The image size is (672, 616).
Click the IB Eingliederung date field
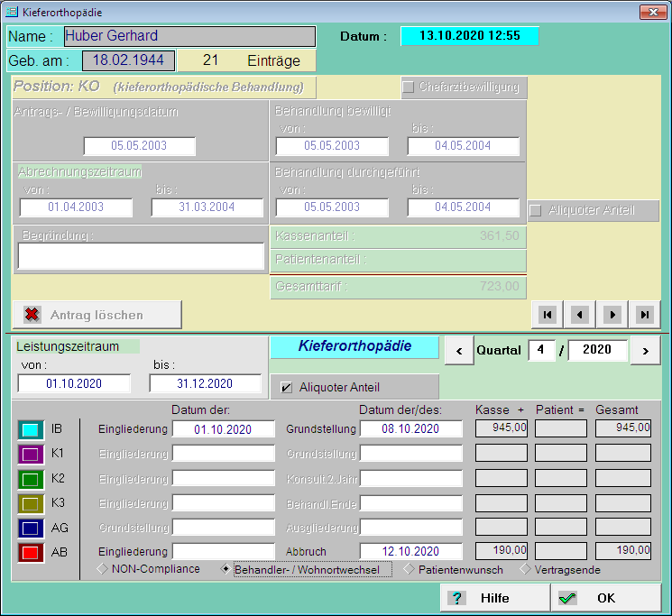point(223,428)
